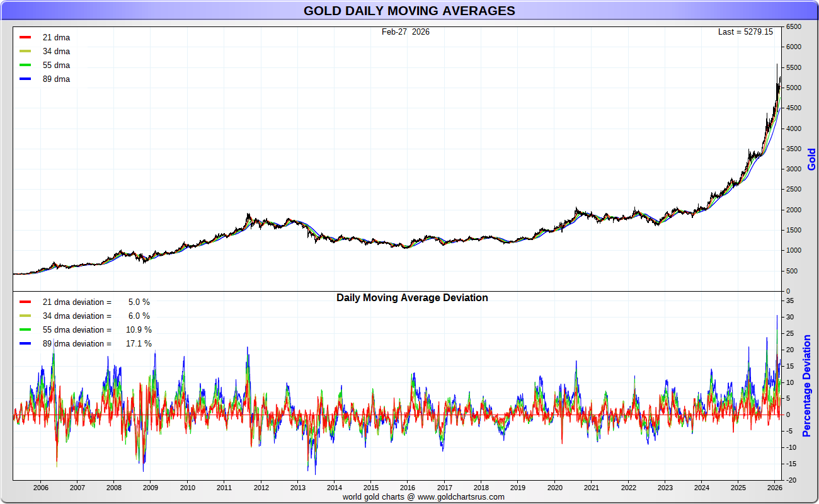Click the Feb-27 2026 date label
Image resolution: width=819 pixels, height=504 pixels.
tap(406, 31)
